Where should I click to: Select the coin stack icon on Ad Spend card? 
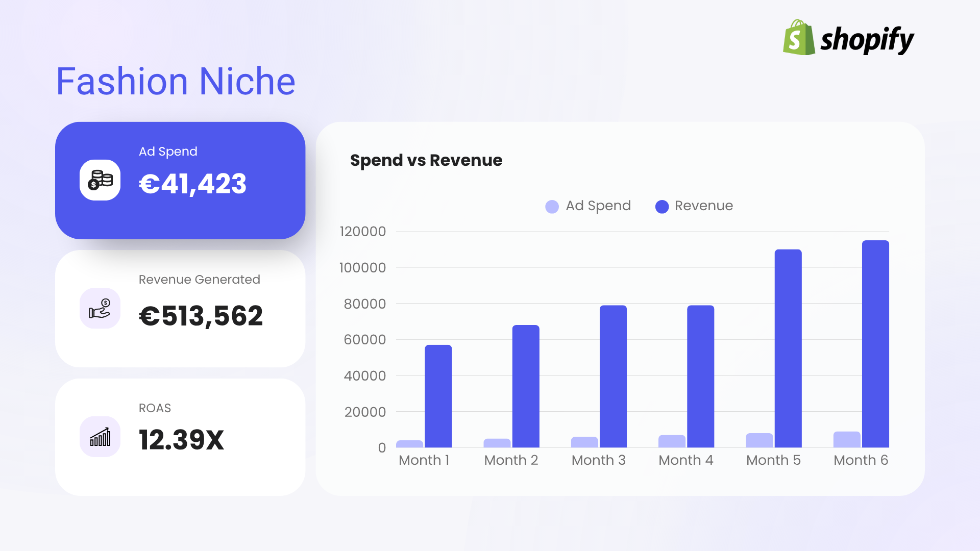point(100,180)
